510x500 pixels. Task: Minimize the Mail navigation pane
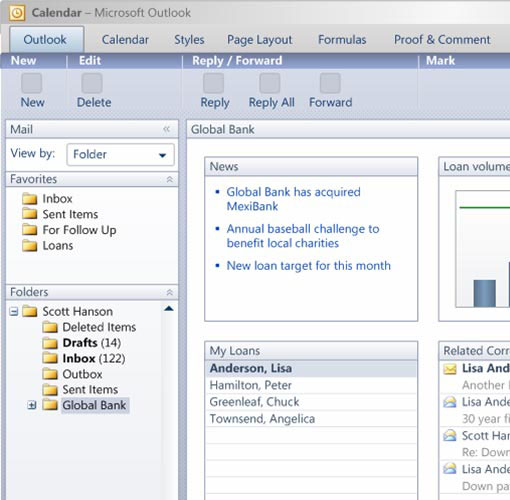[x=167, y=129]
